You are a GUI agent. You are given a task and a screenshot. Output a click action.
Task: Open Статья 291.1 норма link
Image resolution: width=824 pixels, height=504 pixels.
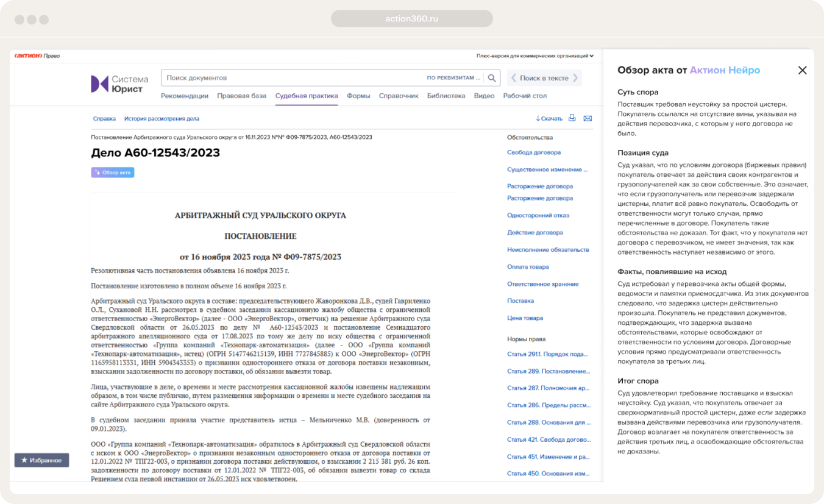tap(547, 354)
